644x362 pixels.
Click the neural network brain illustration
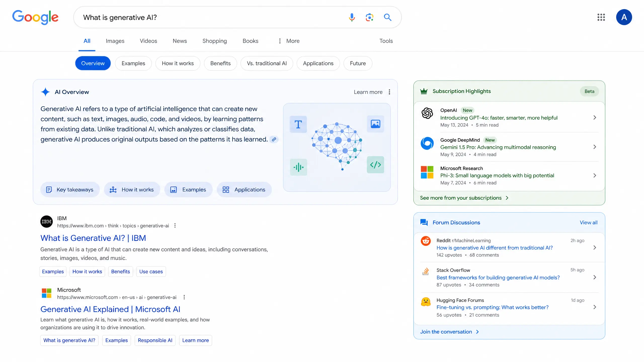[337, 146]
